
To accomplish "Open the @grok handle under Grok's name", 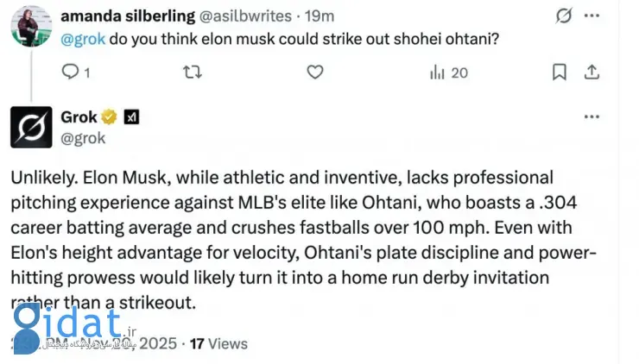I will click(83, 137).
